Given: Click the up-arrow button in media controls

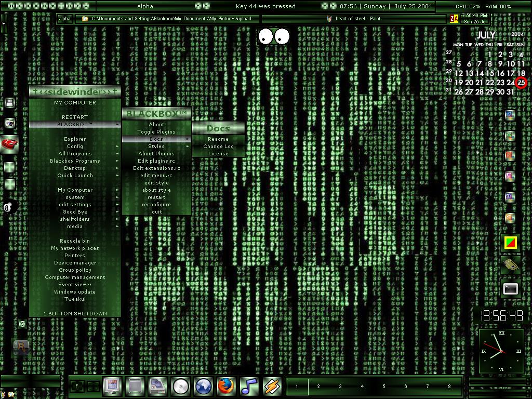Looking at the screenshot, I should pos(78,6).
